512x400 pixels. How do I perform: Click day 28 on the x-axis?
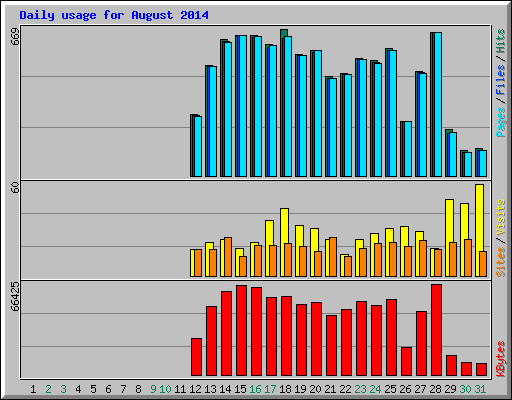tap(435, 389)
